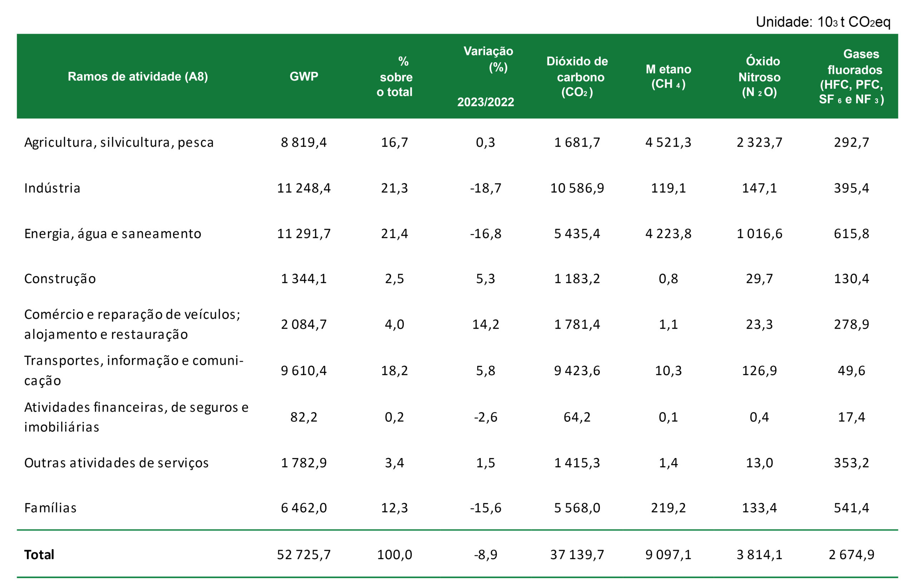Click the 'Transportes, informação e comunicação' row label
915x588 pixels.
(x=134, y=370)
